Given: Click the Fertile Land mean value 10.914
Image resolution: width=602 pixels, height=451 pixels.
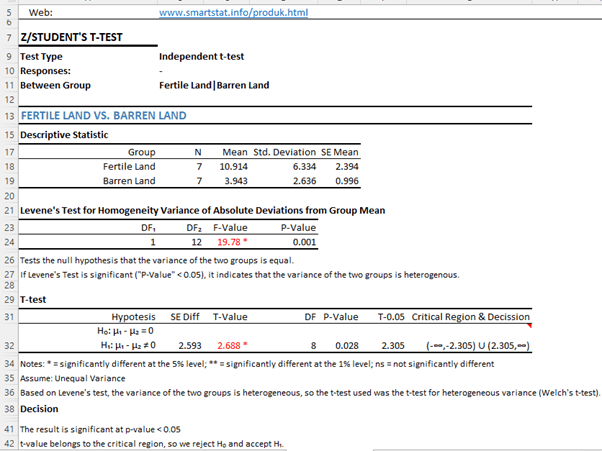Looking at the screenshot, I should (233, 166).
